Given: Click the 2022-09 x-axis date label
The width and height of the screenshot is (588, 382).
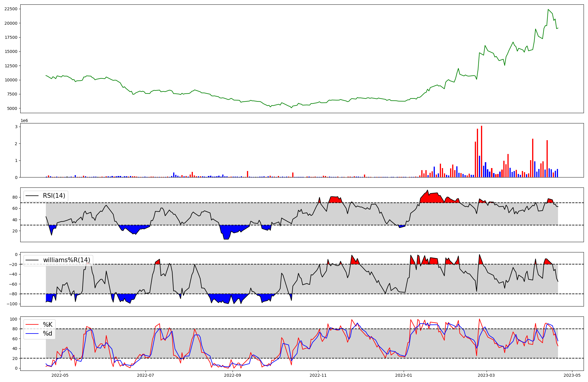Looking at the screenshot, I should tap(233, 375).
